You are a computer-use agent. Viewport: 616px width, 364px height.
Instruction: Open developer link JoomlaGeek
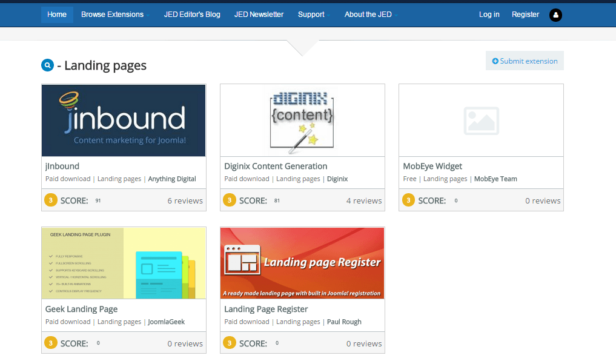pos(166,322)
